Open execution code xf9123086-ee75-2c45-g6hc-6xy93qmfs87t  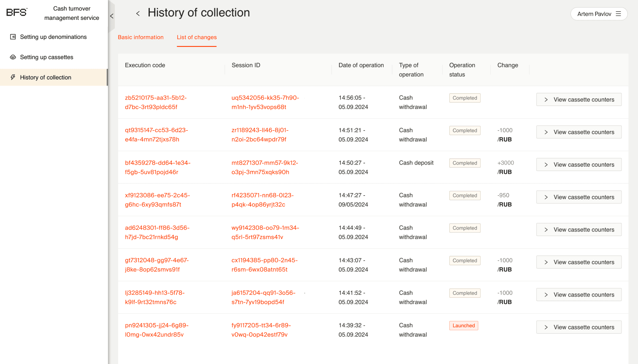[157, 200]
